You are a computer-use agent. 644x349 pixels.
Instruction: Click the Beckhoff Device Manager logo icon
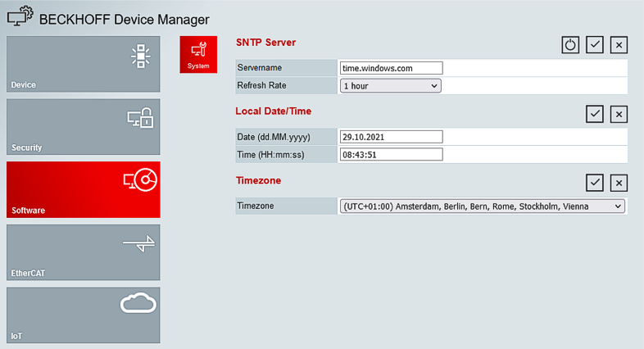20,16
